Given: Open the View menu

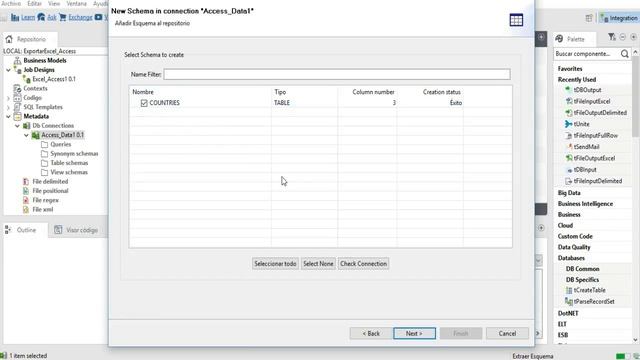Looking at the screenshot, I should (54, 3).
